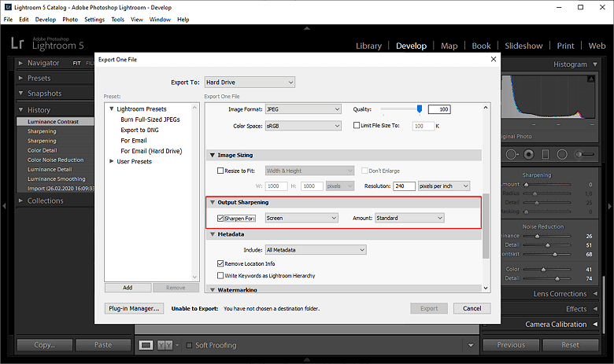
Task: Collapse the Metadata section
Action: point(213,234)
